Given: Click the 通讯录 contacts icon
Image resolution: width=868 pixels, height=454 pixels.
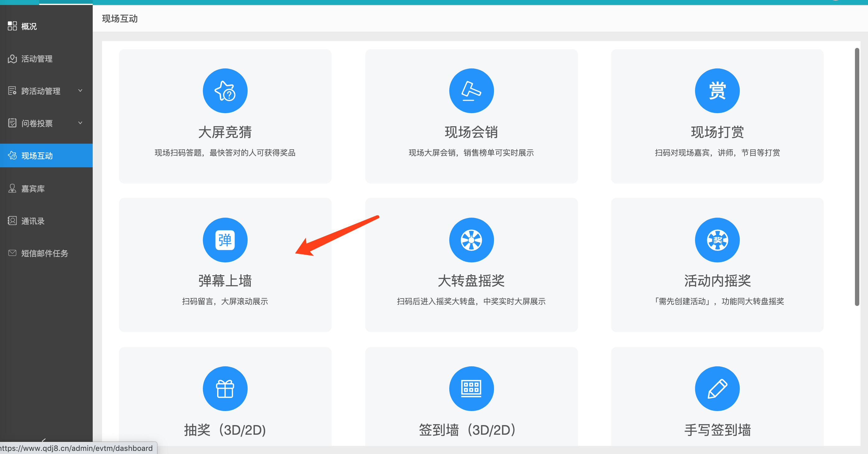Looking at the screenshot, I should (12, 220).
